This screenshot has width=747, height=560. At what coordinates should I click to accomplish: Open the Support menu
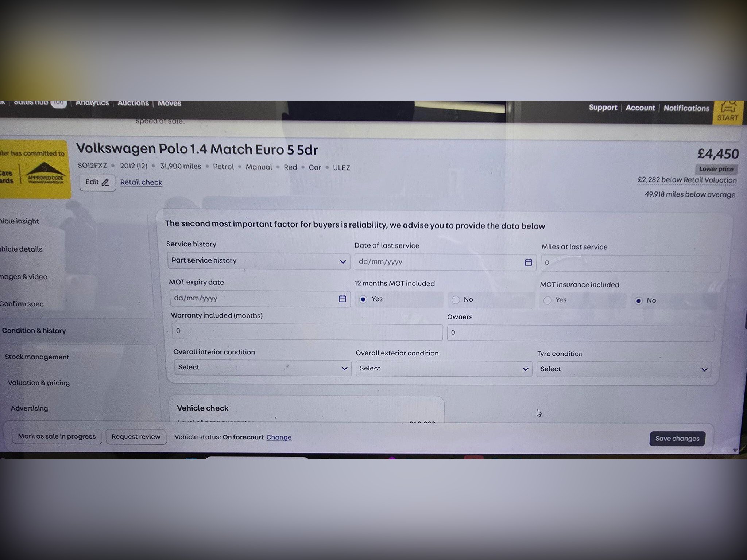pyautogui.click(x=603, y=108)
